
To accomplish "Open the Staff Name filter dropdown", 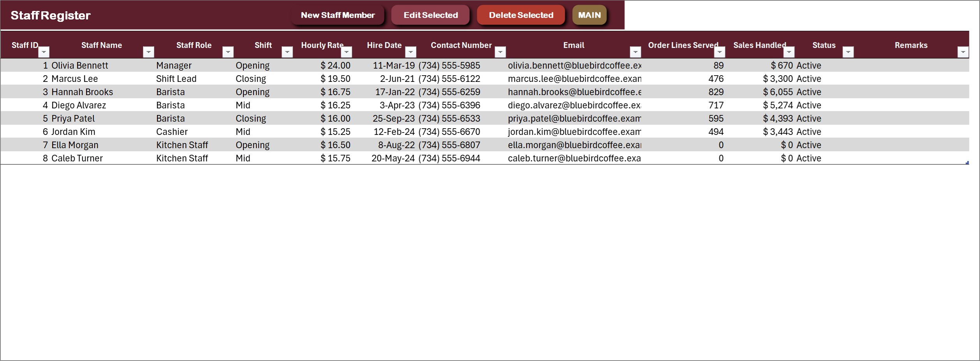I will pyautogui.click(x=148, y=52).
